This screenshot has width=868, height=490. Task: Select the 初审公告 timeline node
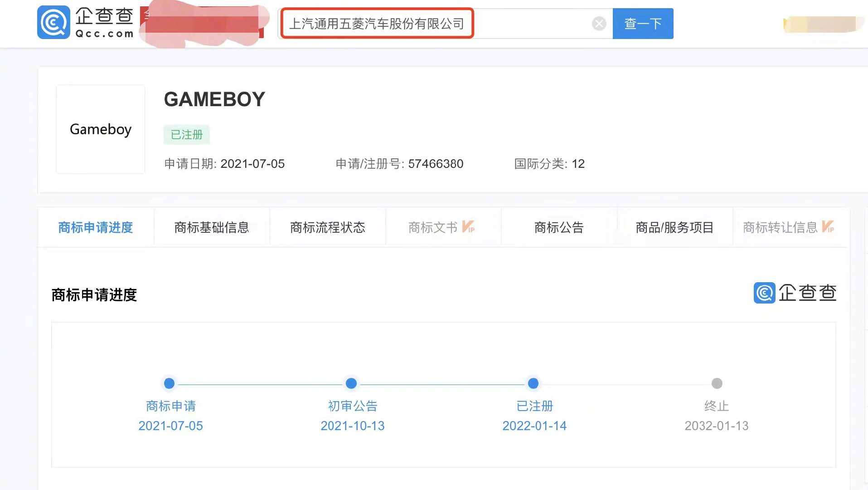point(351,383)
